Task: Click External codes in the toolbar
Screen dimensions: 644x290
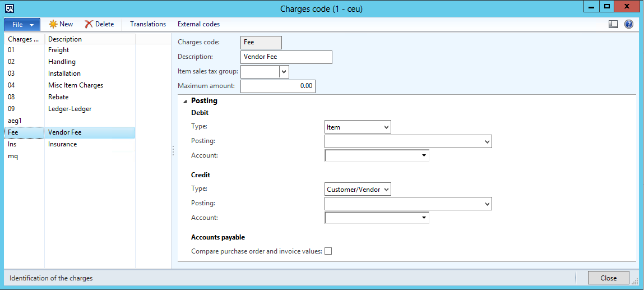Action: [198, 24]
